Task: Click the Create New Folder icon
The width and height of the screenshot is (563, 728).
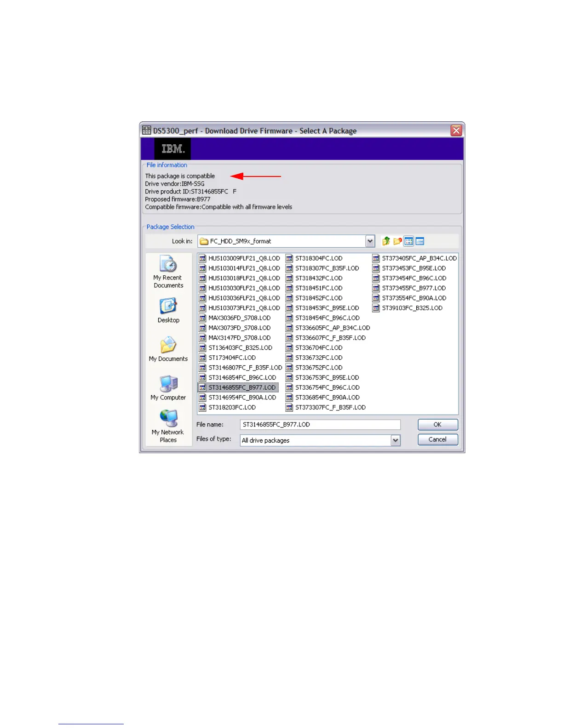Action: coord(397,241)
